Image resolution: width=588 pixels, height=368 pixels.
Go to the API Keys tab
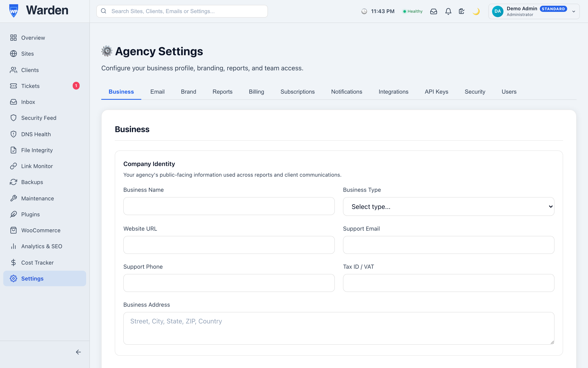(436, 92)
